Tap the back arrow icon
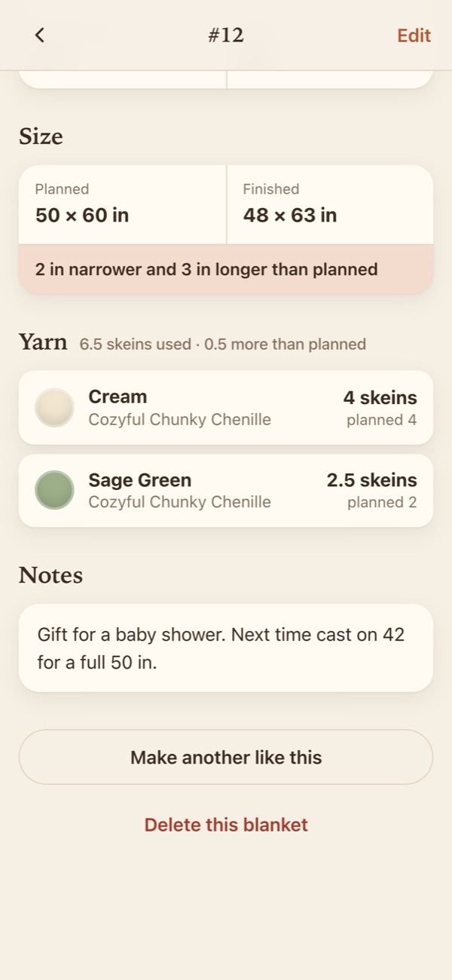Screen dimensions: 452x980 click(39, 35)
